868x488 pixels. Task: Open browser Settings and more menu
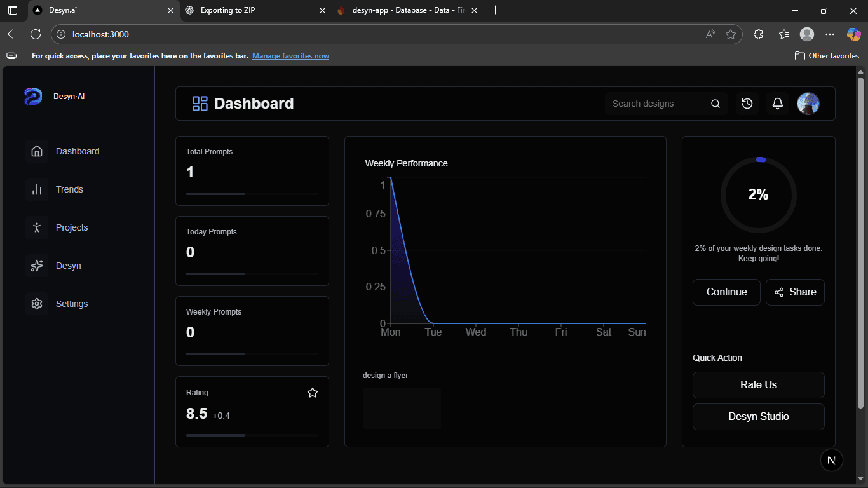830,34
